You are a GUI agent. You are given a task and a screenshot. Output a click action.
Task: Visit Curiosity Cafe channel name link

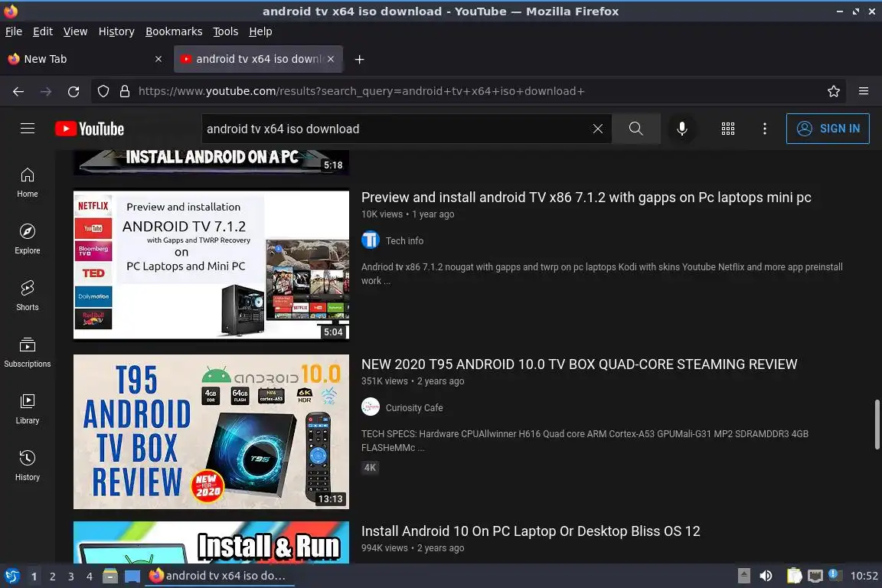[x=414, y=407]
